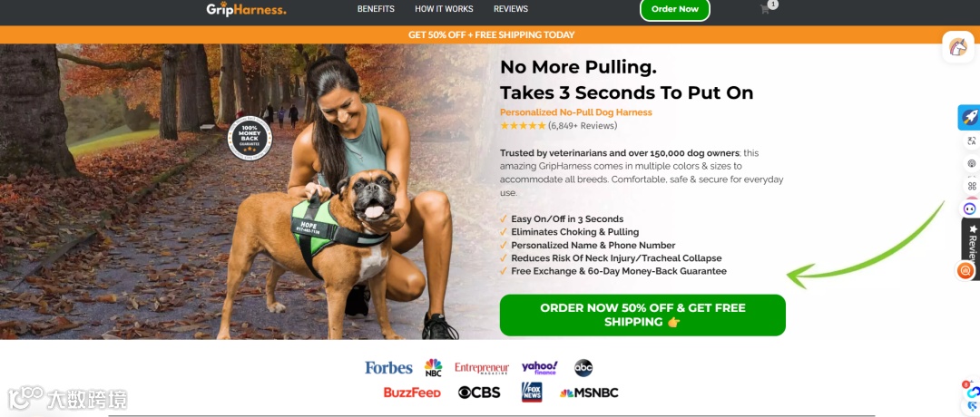980x417 pixels.
Task: Click the fingerprint-style sidebar icon
Action: point(971,163)
